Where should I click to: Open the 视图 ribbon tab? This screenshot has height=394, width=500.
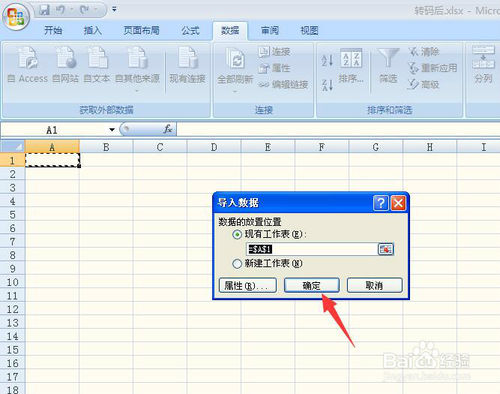pos(309,31)
